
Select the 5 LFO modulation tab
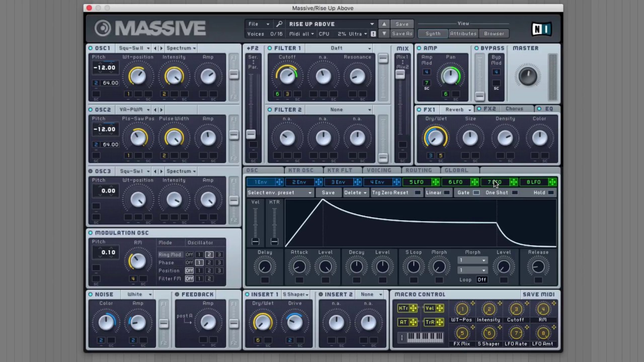(416, 182)
